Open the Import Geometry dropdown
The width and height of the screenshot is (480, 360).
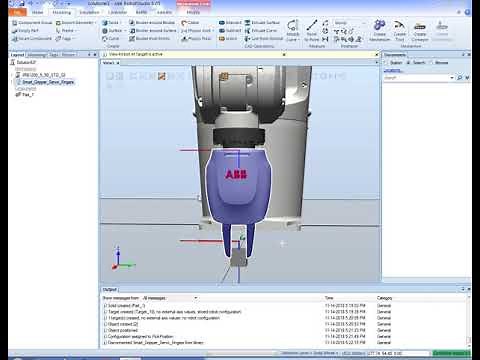(76, 23)
